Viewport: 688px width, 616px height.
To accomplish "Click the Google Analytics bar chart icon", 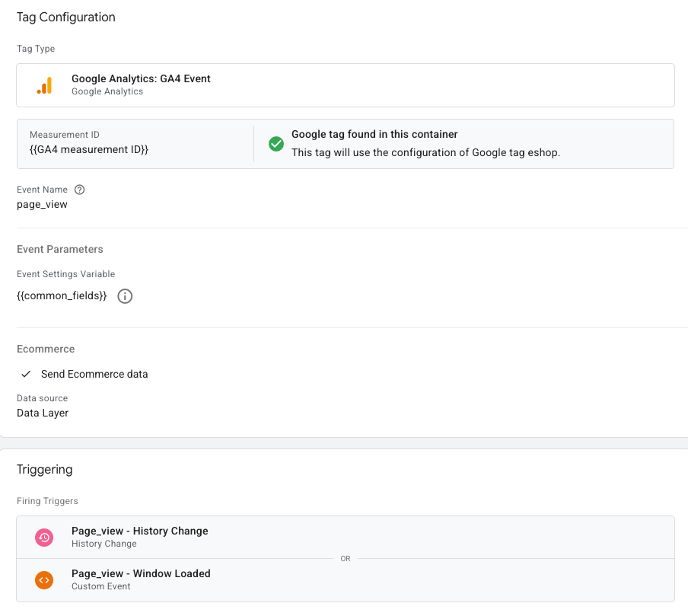I will (x=44, y=85).
